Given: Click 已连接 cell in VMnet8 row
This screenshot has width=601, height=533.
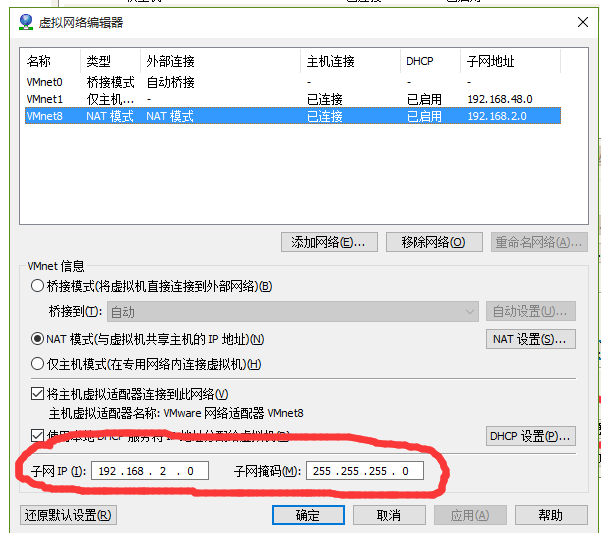Looking at the screenshot, I should [325, 116].
